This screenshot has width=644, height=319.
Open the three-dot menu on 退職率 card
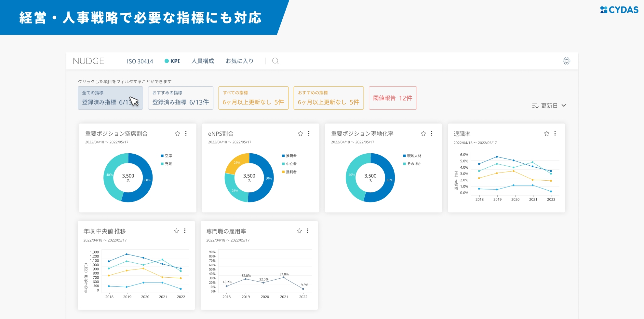point(555,133)
